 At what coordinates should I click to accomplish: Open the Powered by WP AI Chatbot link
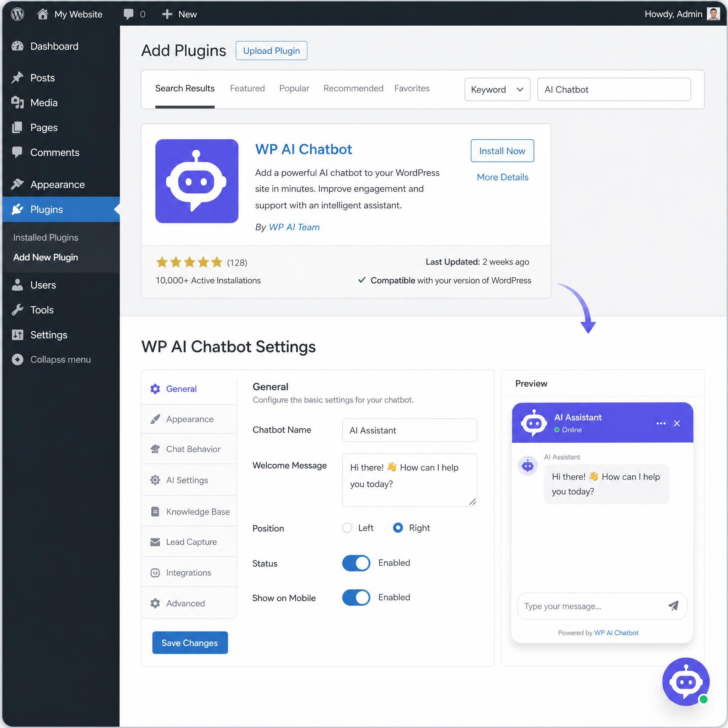(x=616, y=633)
